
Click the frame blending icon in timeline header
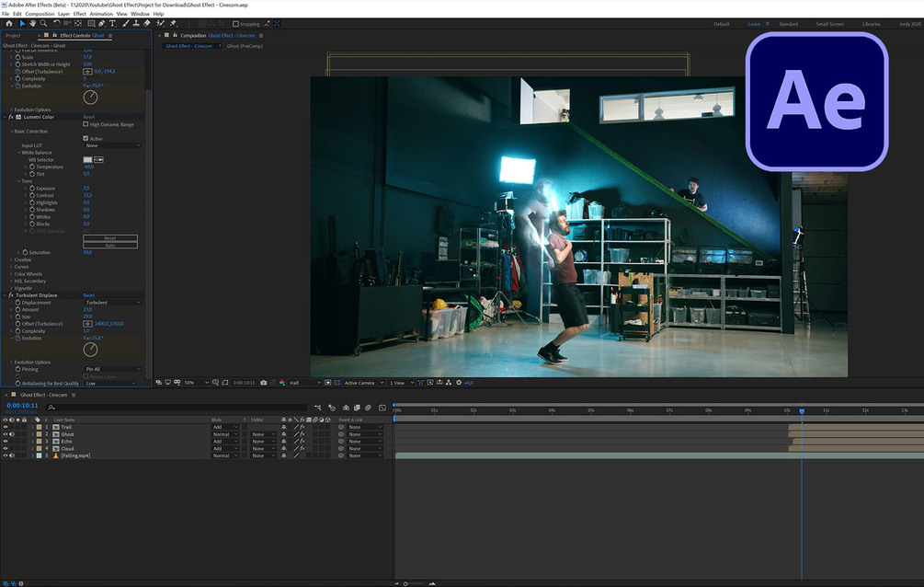coord(357,408)
